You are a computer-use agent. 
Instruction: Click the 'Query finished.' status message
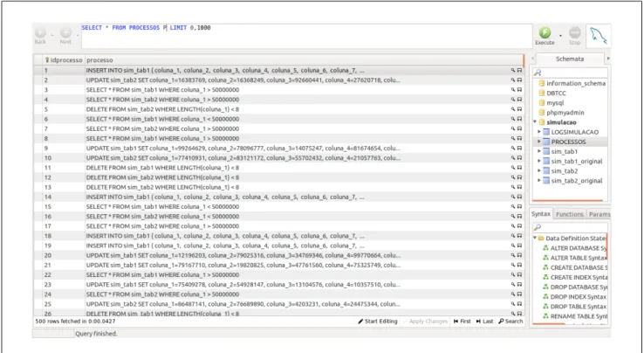96,334
